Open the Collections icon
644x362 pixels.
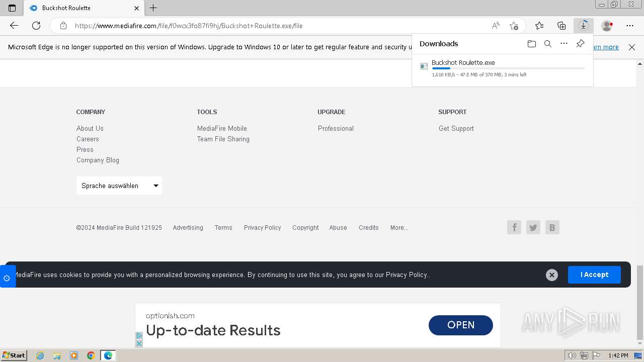tap(561, 26)
